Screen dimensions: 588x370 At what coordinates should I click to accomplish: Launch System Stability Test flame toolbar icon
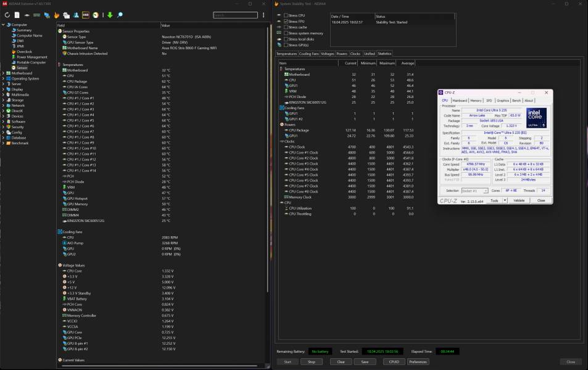coord(57,15)
